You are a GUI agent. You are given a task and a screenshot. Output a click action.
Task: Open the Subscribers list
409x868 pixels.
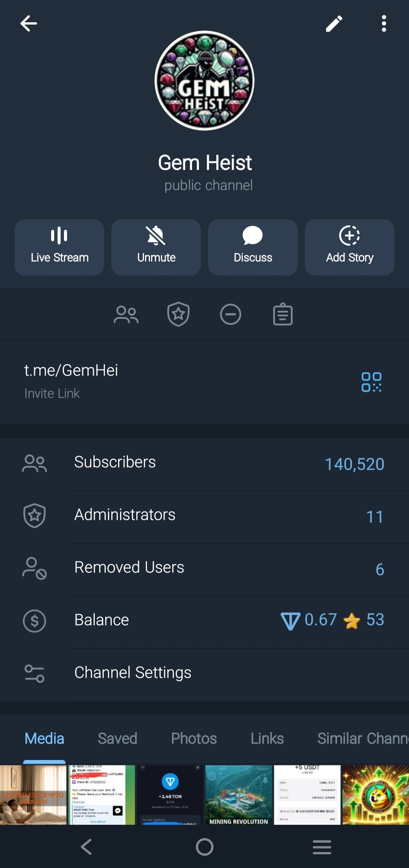pyautogui.click(x=204, y=463)
